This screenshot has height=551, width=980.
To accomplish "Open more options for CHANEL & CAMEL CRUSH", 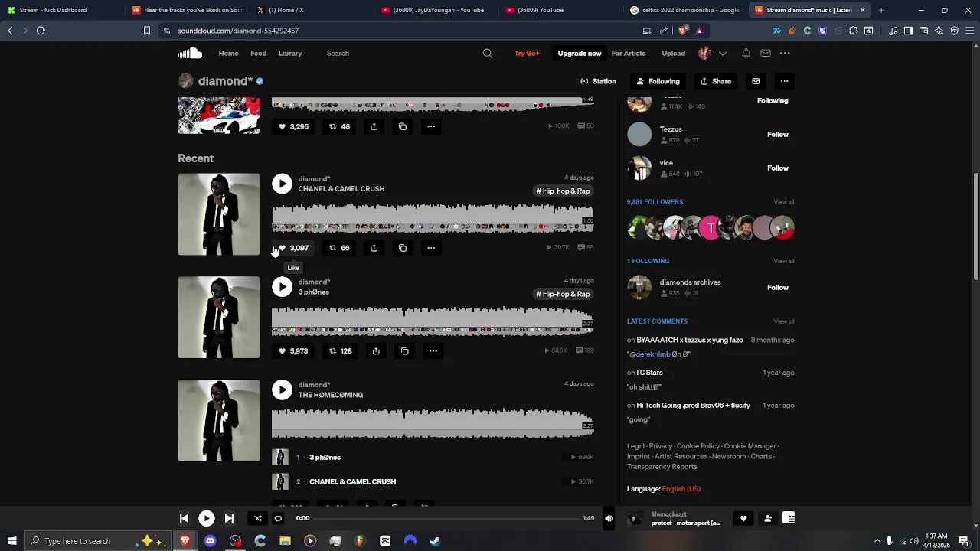I will coord(431,248).
